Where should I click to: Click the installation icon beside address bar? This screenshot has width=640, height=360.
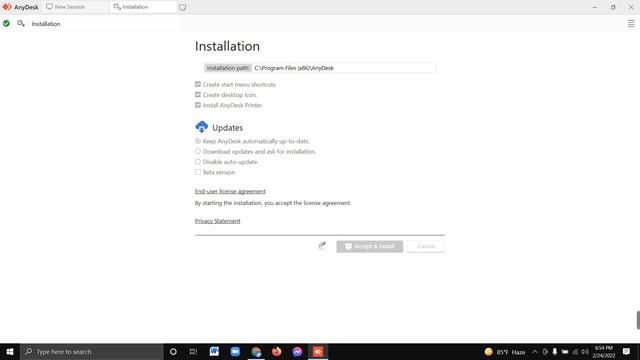(x=21, y=24)
